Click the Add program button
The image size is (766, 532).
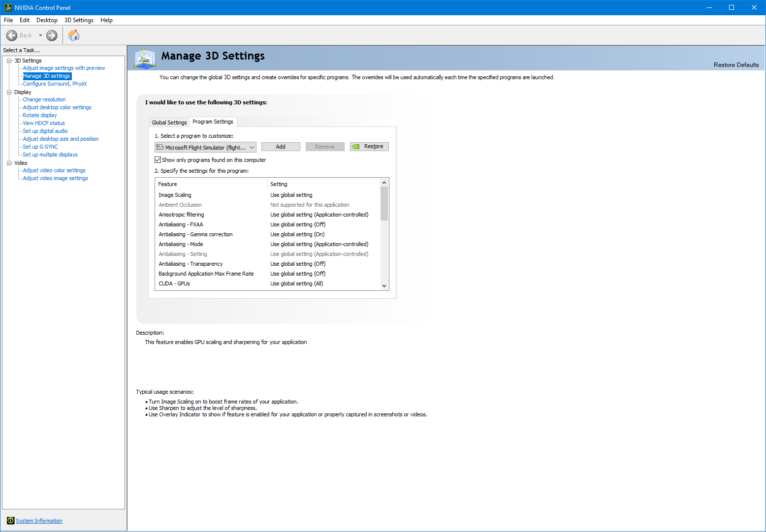coord(281,147)
